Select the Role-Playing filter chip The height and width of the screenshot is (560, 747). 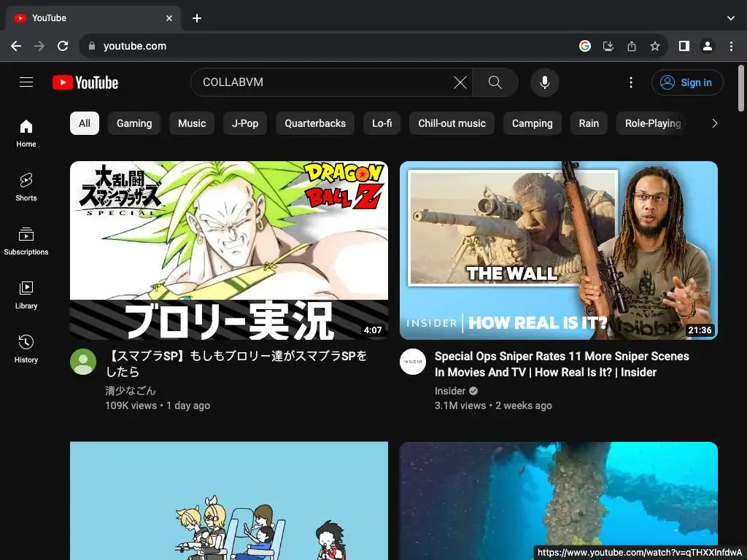(x=651, y=123)
